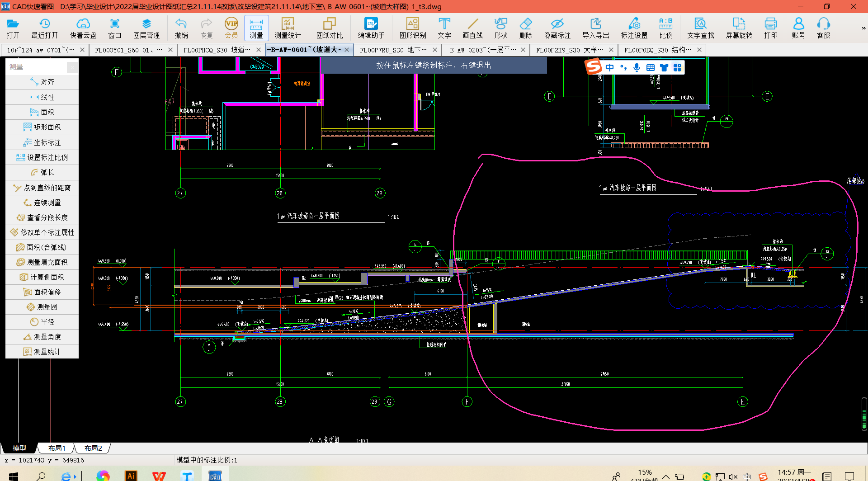The height and width of the screenshot is (481, 868).
Task: Choose 测量圆 circle measurement
Action: [x=42, y=307]
